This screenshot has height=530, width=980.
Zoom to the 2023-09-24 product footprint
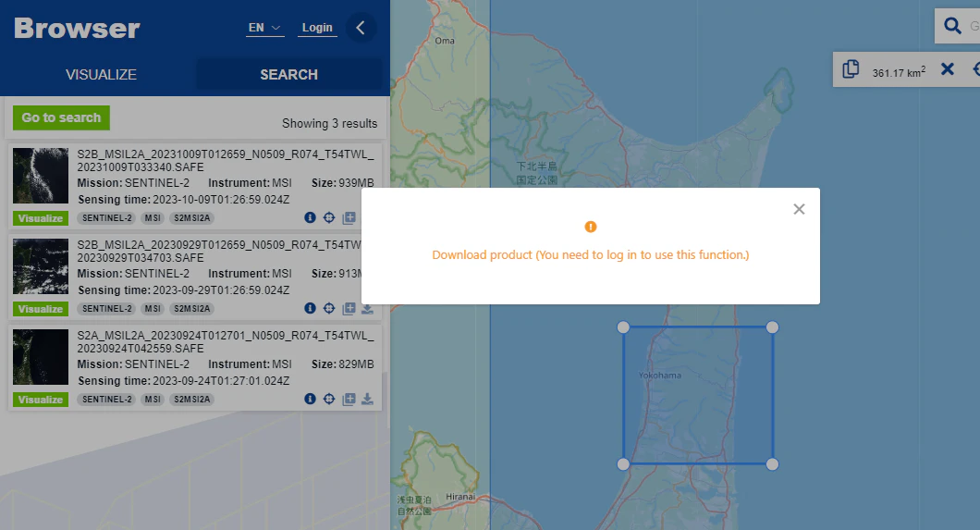coord(329,399)
